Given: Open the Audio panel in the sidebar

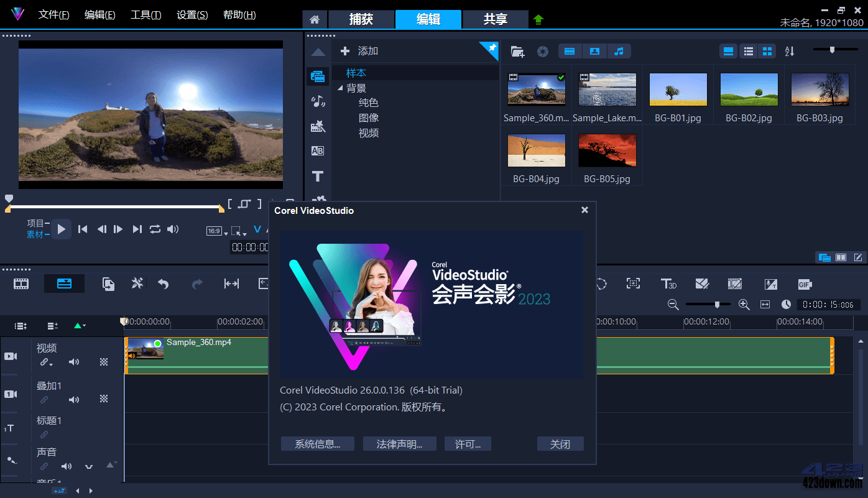Looking at the screenshot, I should tap(318, 101).
